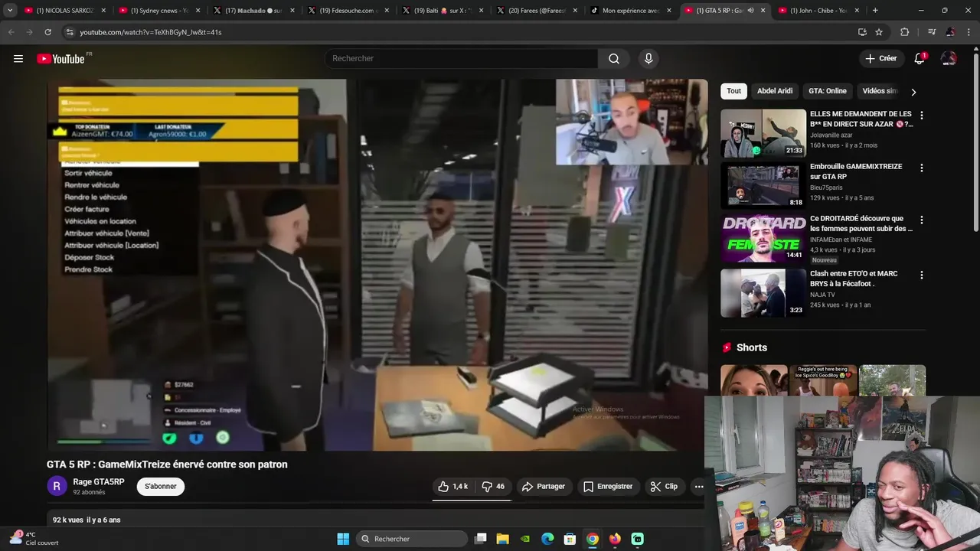Open "ELLES ME DEMANDENT" video thumbnail
Image resolution: width=980 pixels, height=551 pixels.
click(x=763, y=133)
